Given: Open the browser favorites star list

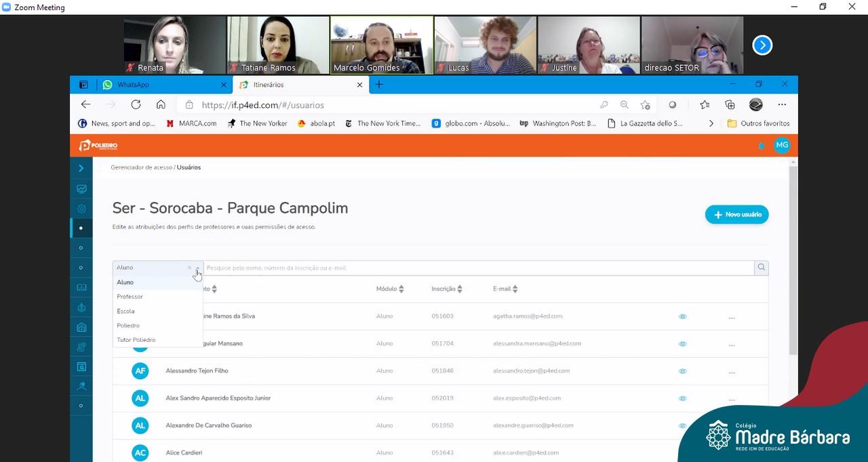Looking at the screenshot, I should coord(705,104).
